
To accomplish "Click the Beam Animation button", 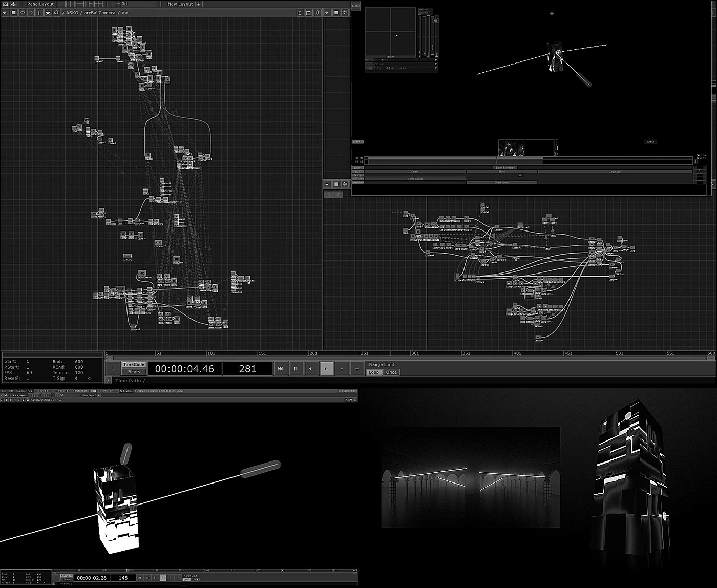I will point(505,167).
